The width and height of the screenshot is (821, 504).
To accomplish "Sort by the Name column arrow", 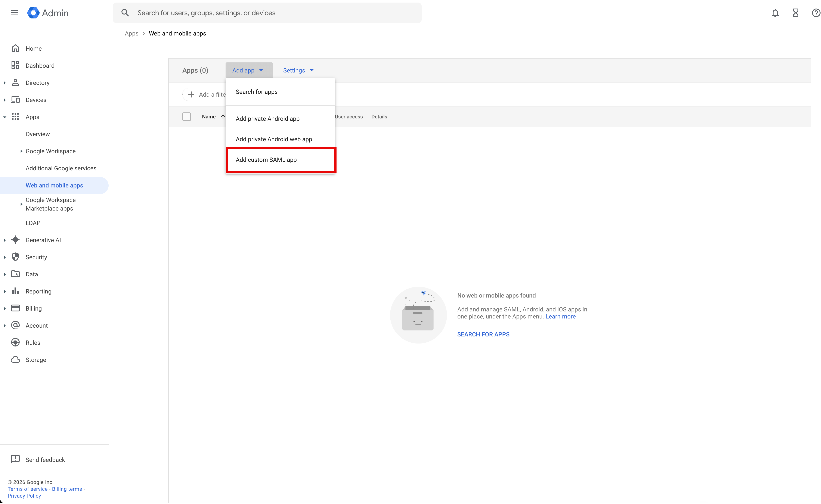I will tap(223, 117).
